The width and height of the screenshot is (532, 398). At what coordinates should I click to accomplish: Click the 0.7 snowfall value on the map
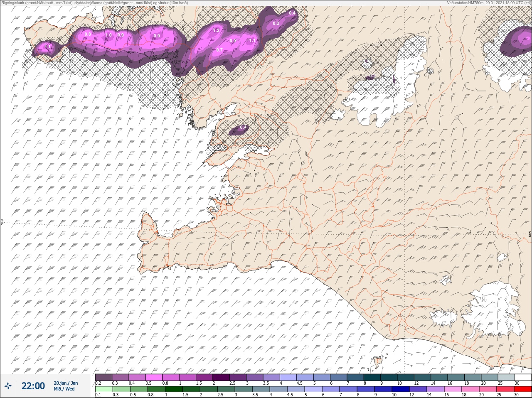(x=219, y=50)
